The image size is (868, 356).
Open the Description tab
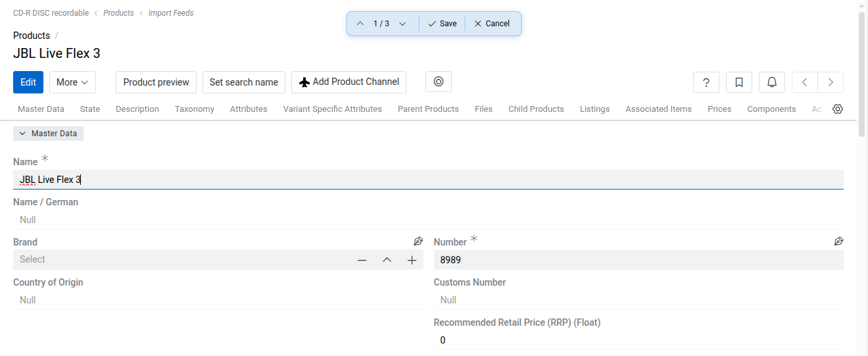137,109
